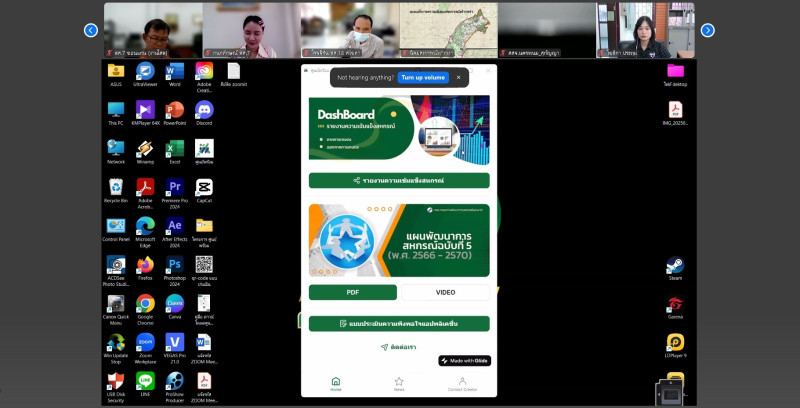Switch to the Contact Creator tab

point(462,384)
